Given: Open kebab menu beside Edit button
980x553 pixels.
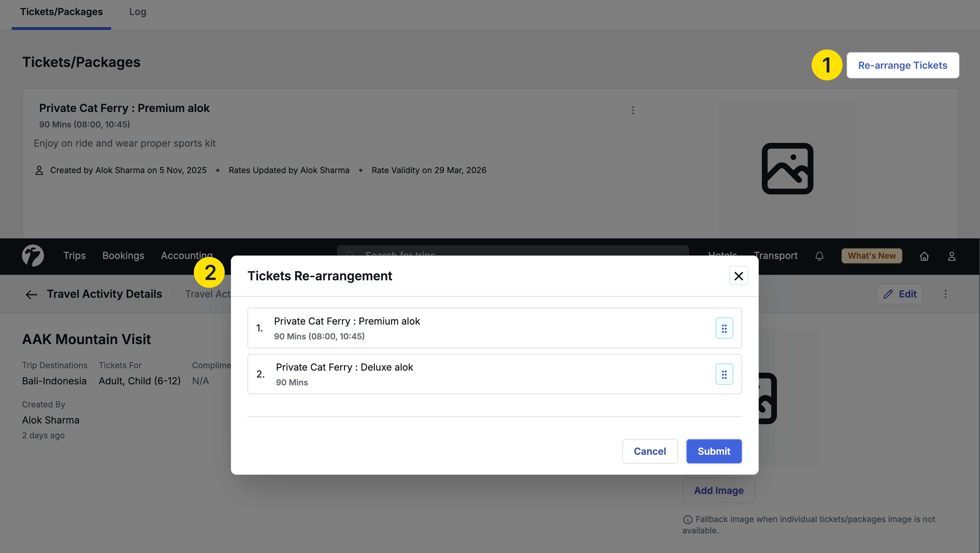Looking at the screenshot, I should [x=946, y=294].
